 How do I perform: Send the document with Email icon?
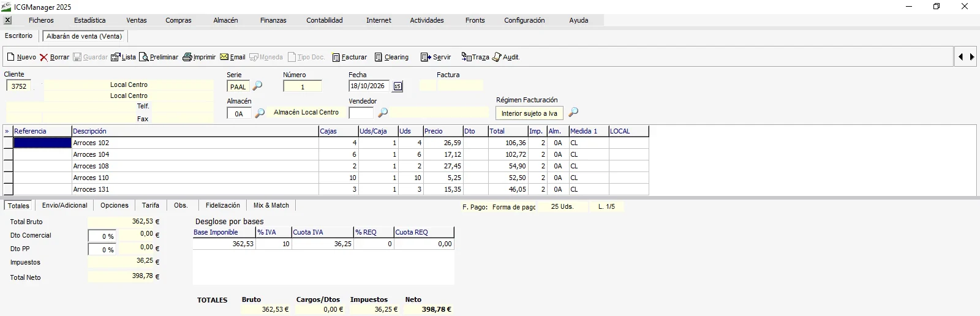pyautogui.click(x=224, y=57)
